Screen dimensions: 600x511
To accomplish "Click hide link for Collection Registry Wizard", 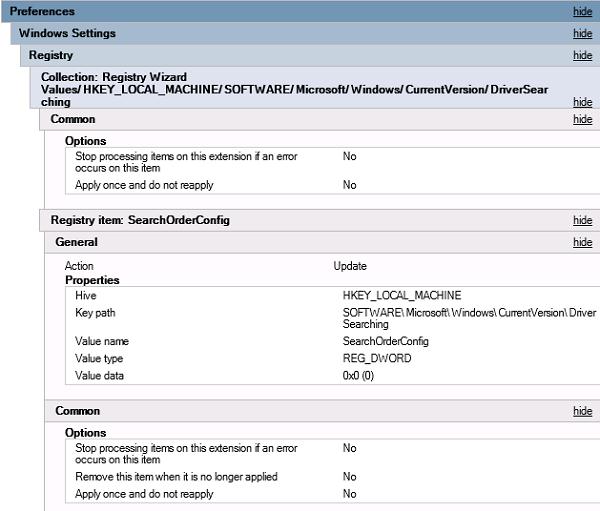I will [582, 102].
